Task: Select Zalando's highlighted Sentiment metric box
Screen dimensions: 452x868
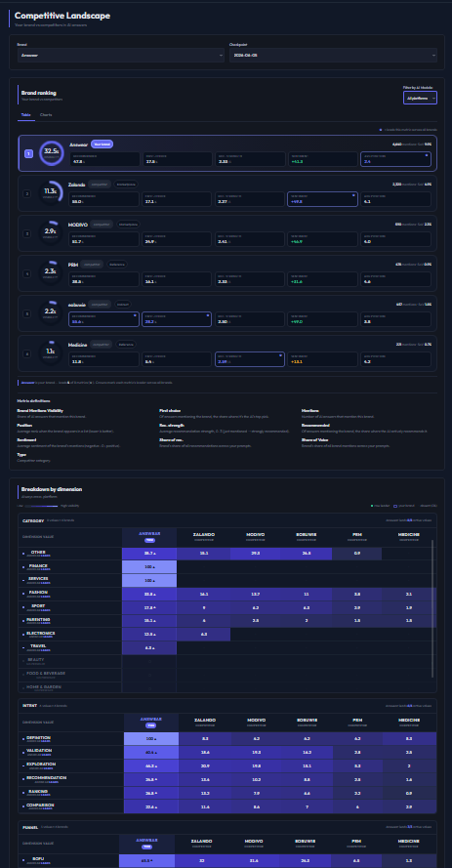Action: 322,199
